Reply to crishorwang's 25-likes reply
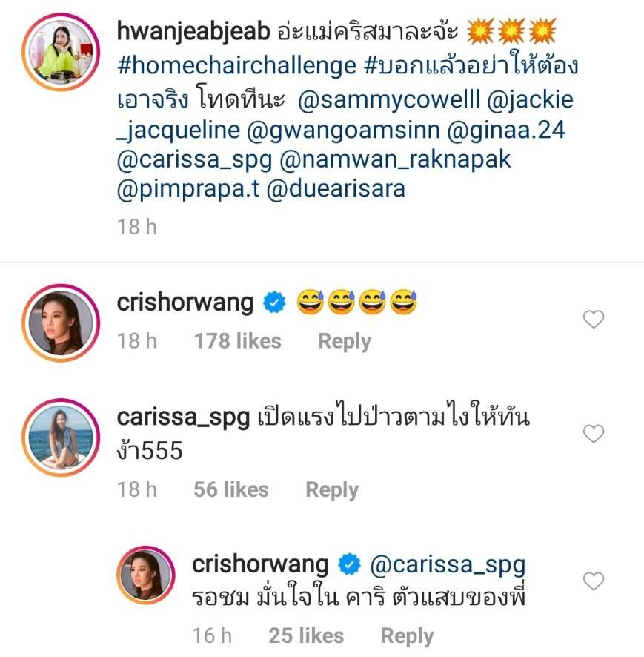The height and width of the screenshot is (657, 644). coord(407,636)
